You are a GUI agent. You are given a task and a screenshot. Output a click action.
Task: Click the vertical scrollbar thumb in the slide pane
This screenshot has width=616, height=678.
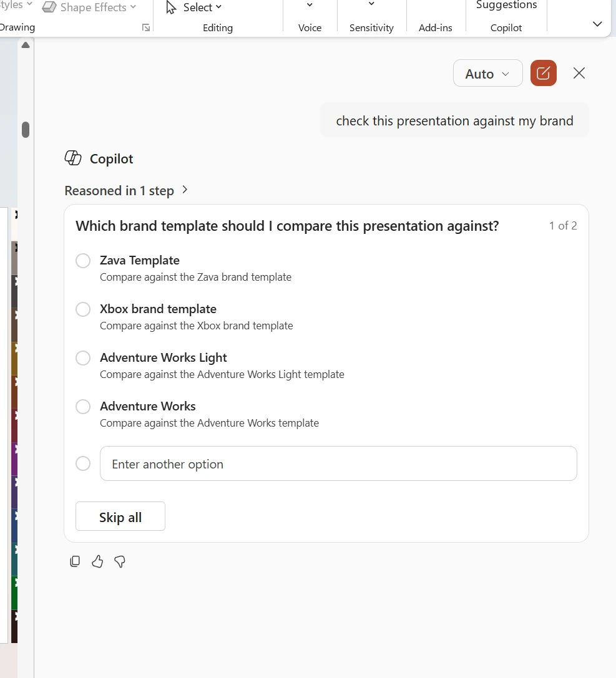click(26, 130)
